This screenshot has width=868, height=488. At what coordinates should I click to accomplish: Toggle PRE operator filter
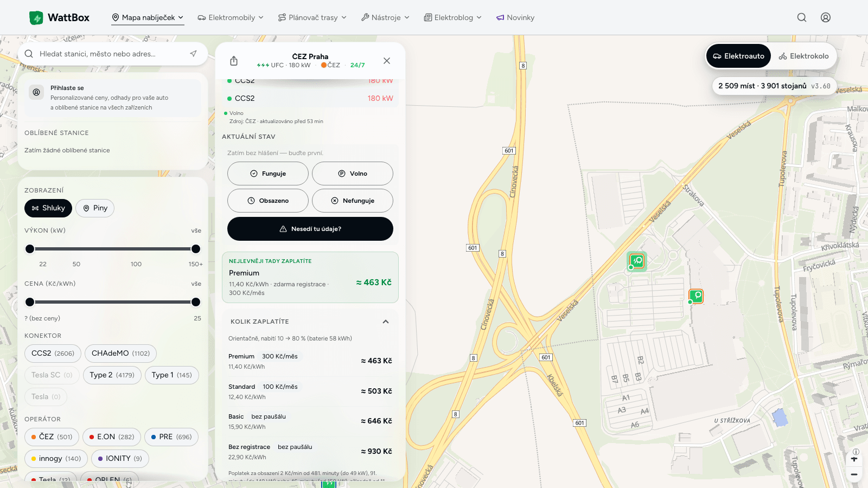(x=171, y=437)
